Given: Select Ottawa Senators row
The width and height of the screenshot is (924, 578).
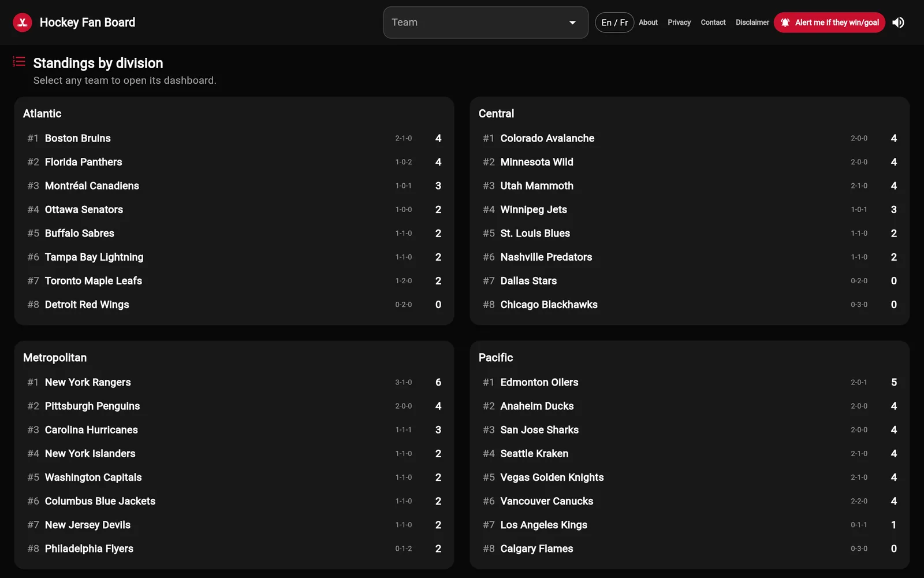Looking at the screenshot, I should (x=234, y=209).
